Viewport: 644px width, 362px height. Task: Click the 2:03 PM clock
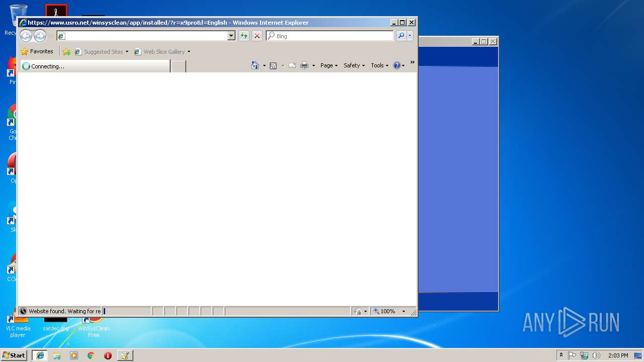coord(618,355)
